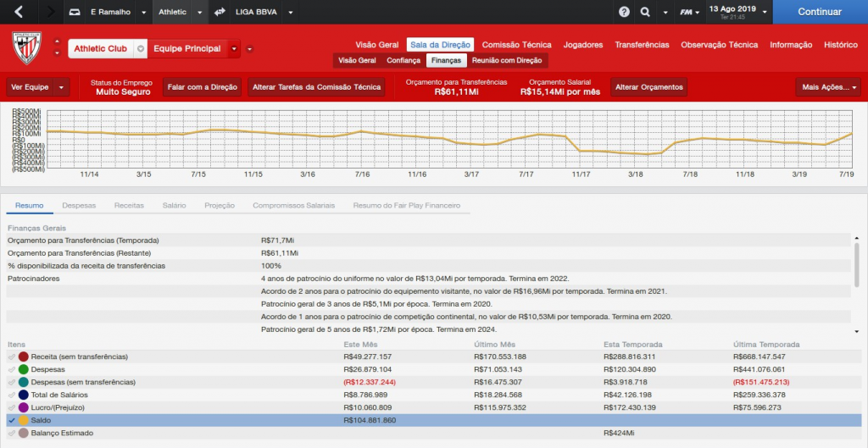Screen dimensions: 868x448
Task: Enable the Despesas graph checkmark
Action: pos(12,369)
